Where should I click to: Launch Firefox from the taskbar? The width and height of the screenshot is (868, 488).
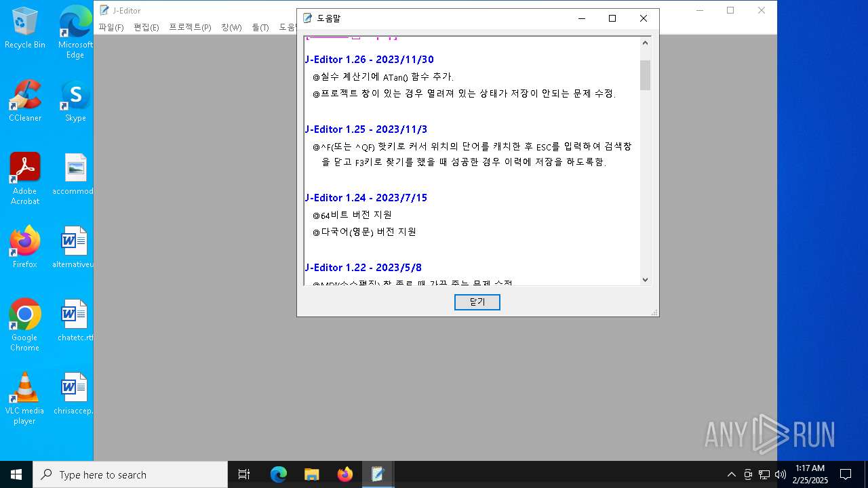[345, 474]
